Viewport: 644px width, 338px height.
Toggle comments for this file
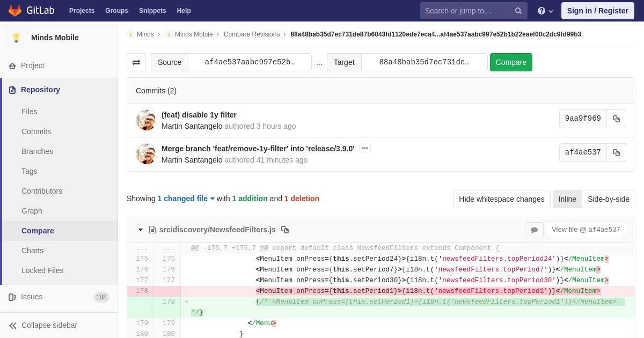(534, 230)
